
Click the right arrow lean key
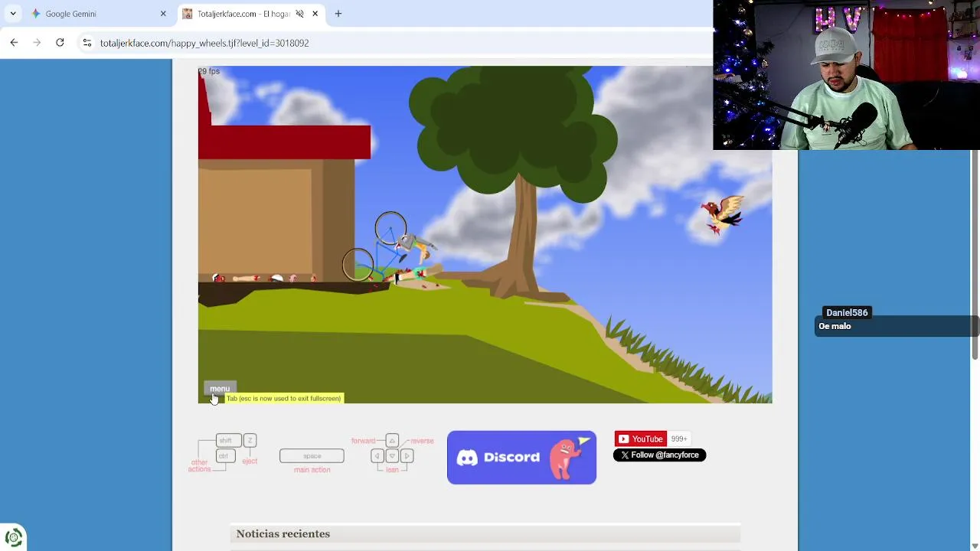pyautogui.click(x=407, y=456)
